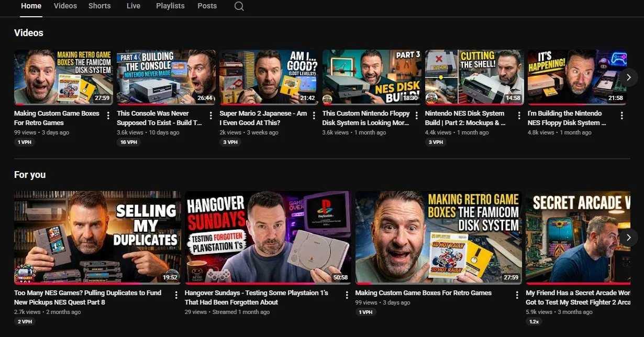Switch to the Videos tab
The image size is (644, 337).
(65, 6)
